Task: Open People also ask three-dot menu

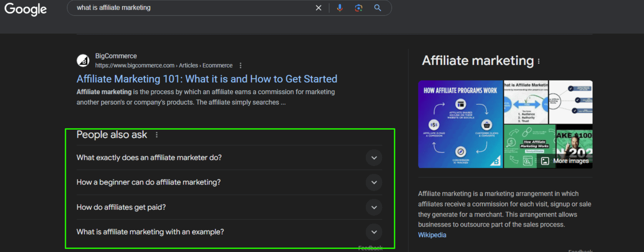Action: tap(157, 135)
